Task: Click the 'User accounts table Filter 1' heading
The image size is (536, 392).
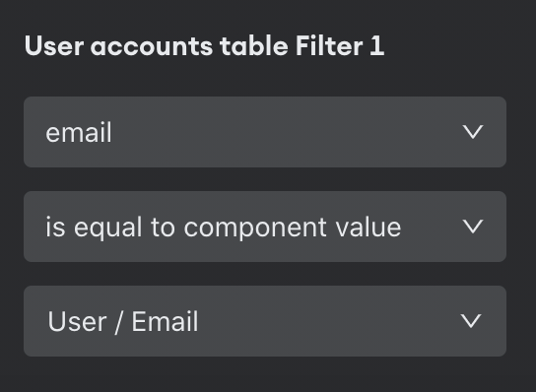Action: click(204, 45)
